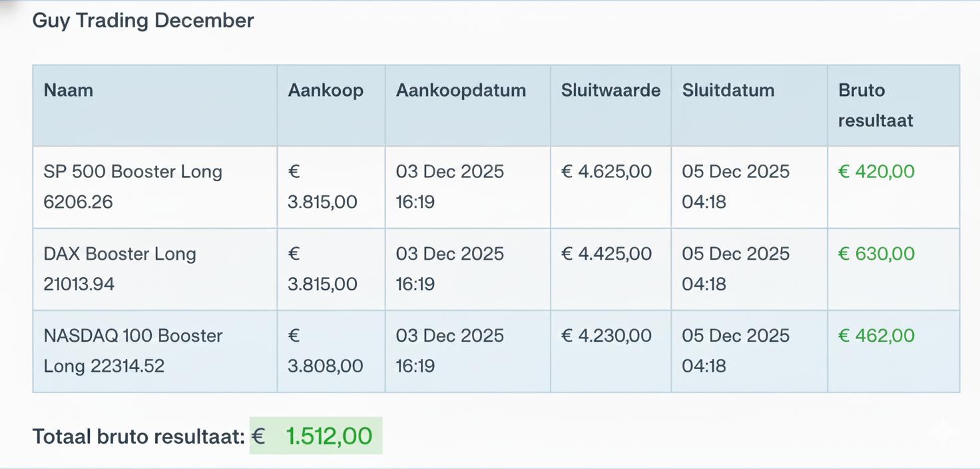Screen dimensions: 980x469
Task: Click the Bruto resultaat column header
Action: [x=875, y=105]
